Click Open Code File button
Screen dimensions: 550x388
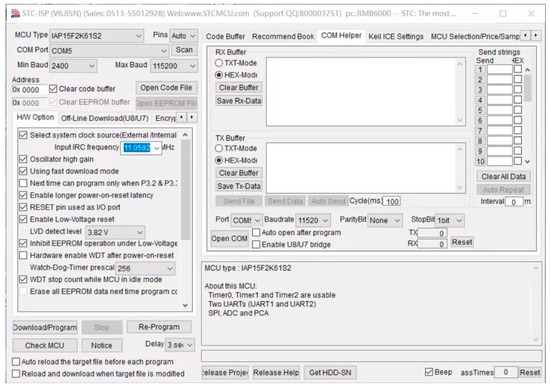click(166, 88)
